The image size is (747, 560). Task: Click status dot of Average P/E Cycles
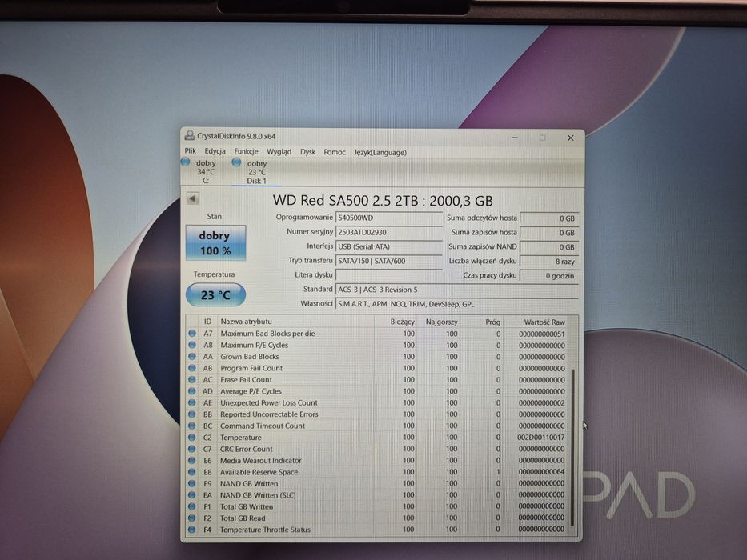[x=192, y=391]
